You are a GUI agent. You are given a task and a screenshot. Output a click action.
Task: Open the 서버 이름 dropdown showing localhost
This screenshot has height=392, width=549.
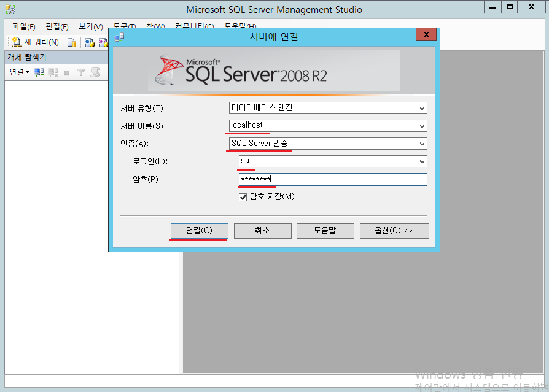(421, 126)
